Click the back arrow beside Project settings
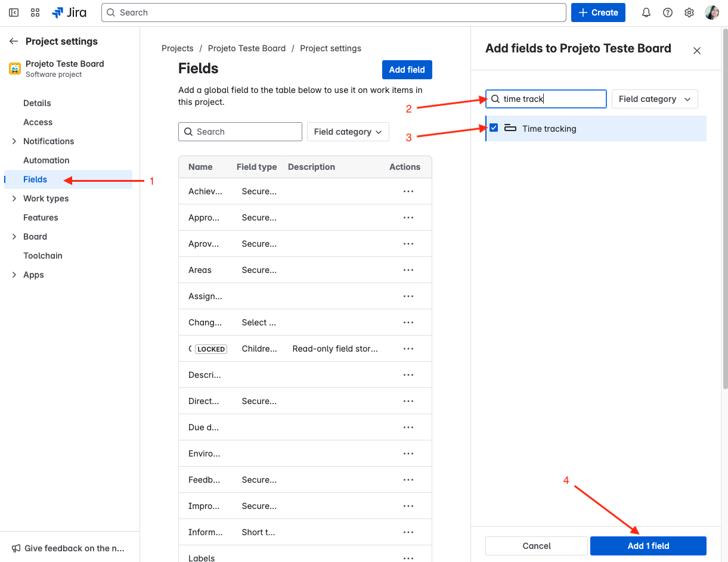 (14, 41)
